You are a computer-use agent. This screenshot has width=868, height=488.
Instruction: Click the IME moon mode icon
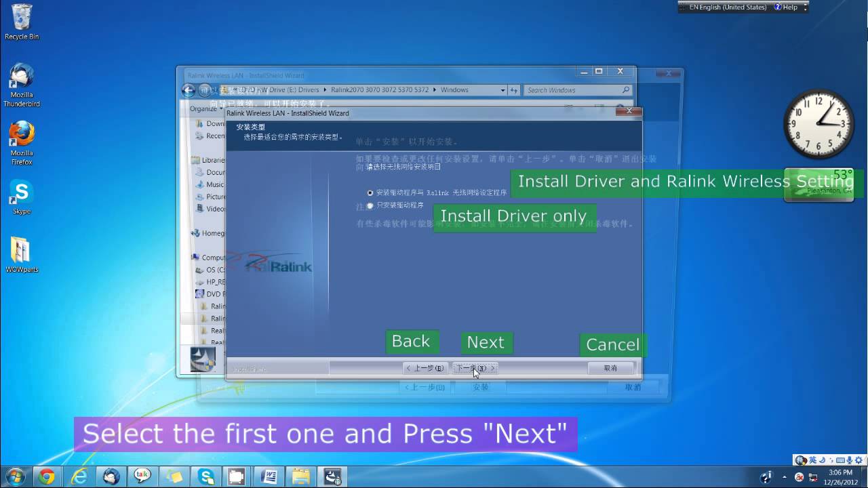click(822, 460)
